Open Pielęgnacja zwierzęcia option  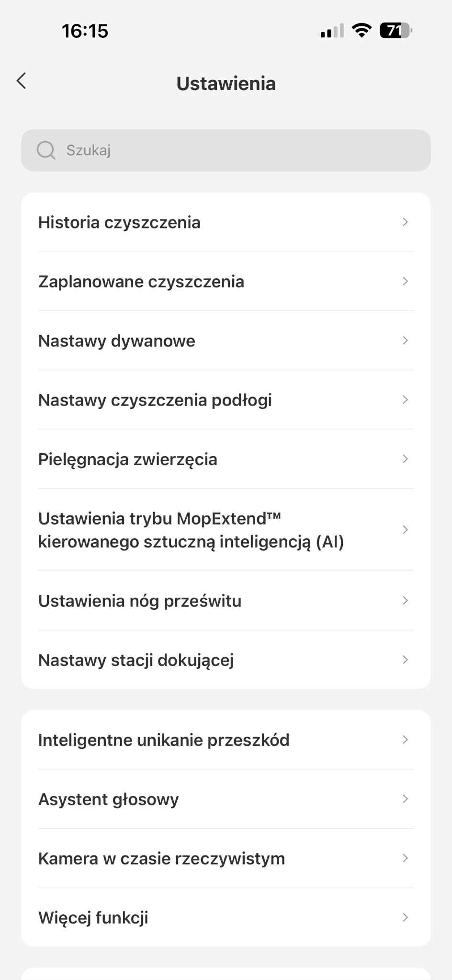(x=226, y=459)
